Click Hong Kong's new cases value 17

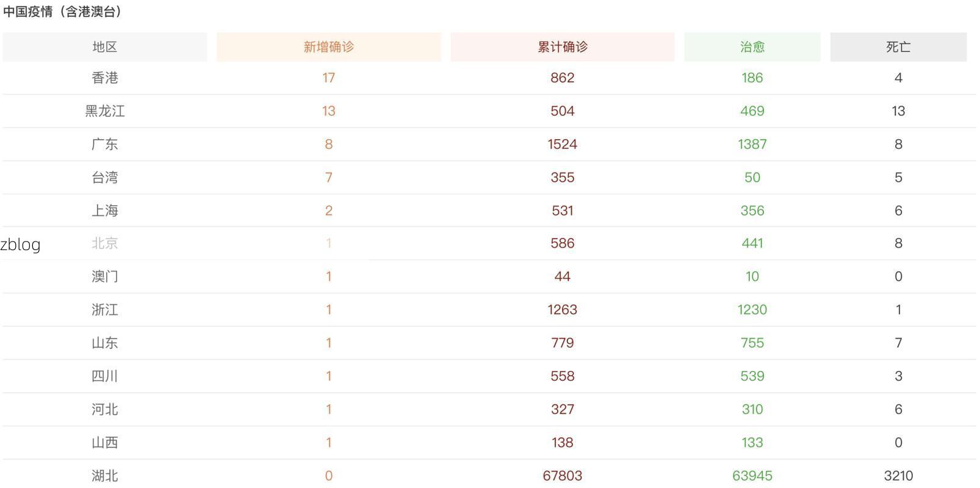pyautogui.click(x=328, y=78)
